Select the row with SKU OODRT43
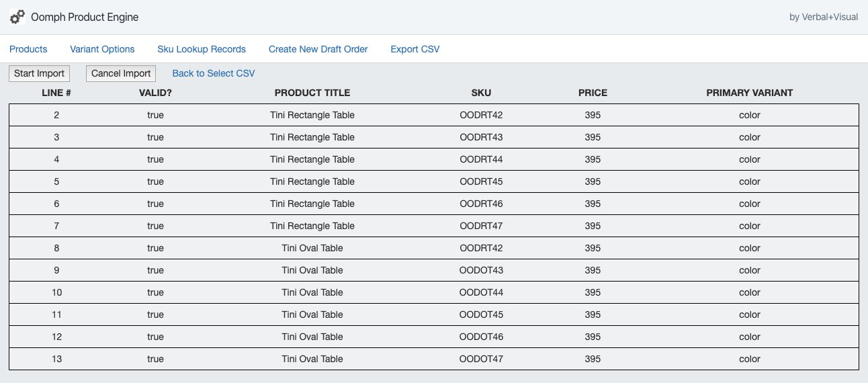868x383 pixels. click(x=481, y=137)
